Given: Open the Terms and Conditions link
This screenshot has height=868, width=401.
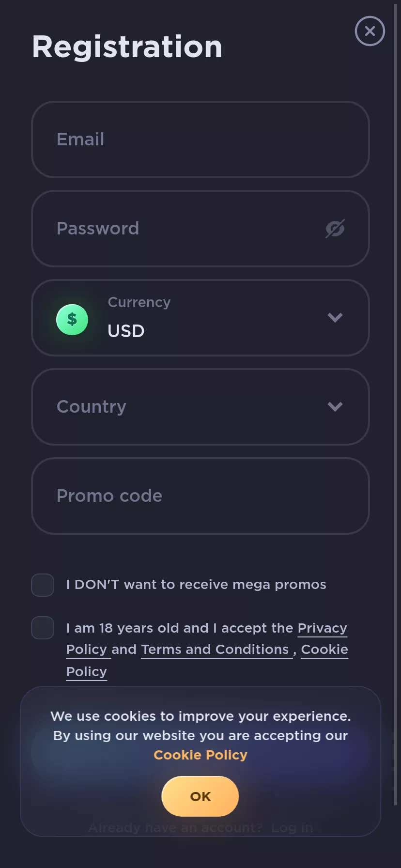Looking at the screenshot, I should pyautogui.click(x=215, y=650).
